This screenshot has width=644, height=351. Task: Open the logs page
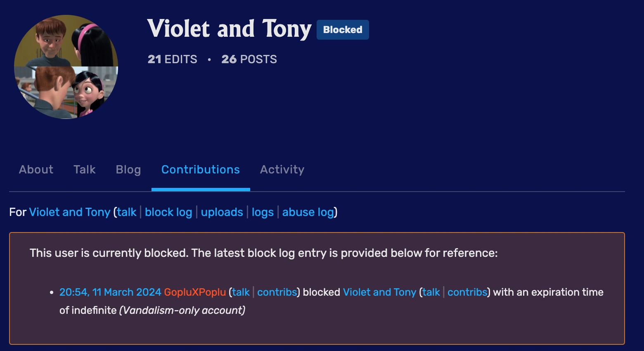(x=263, y=212)
